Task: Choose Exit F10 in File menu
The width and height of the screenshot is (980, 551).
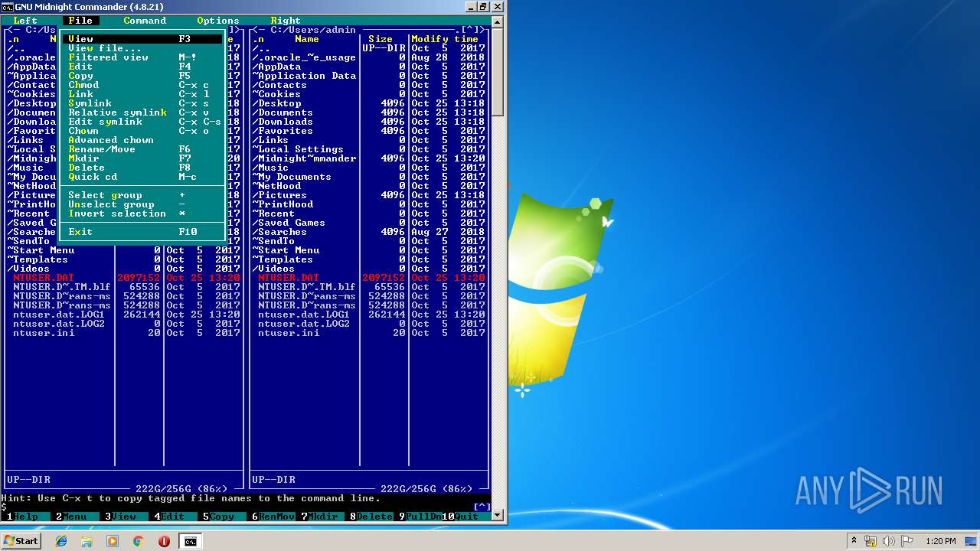Action: click(x=142, y=232)
